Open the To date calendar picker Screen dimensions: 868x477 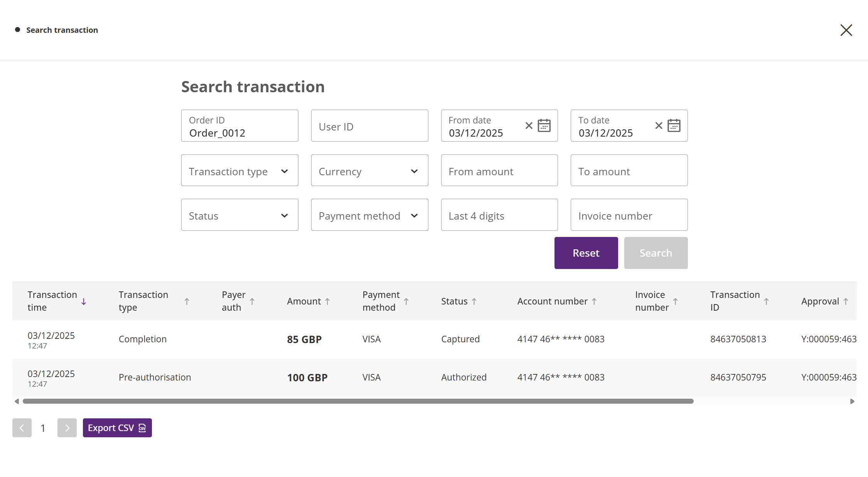[x=674, y=125]
